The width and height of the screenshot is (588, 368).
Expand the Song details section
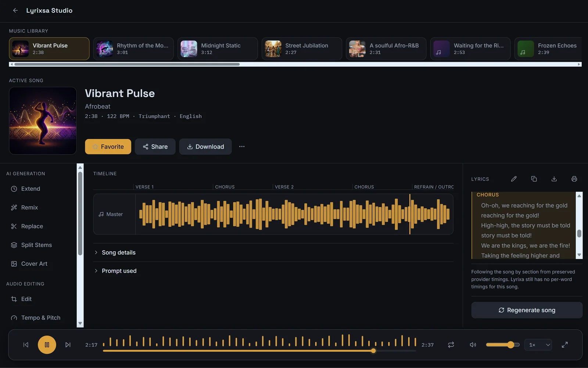click(x=273, y=252)
